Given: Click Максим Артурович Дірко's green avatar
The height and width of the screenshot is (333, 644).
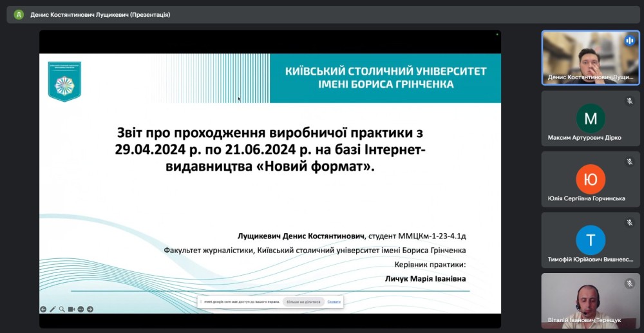Looking at the screenshot, I should 590,119.
